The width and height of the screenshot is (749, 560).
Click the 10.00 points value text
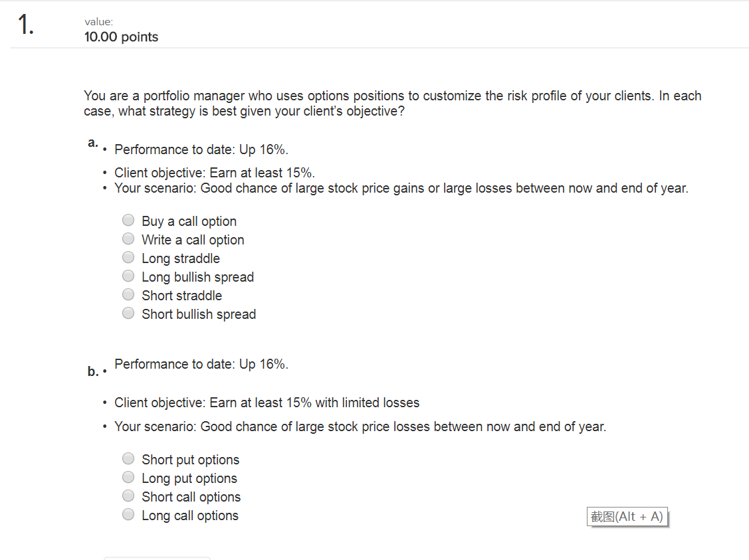point(121,37)
